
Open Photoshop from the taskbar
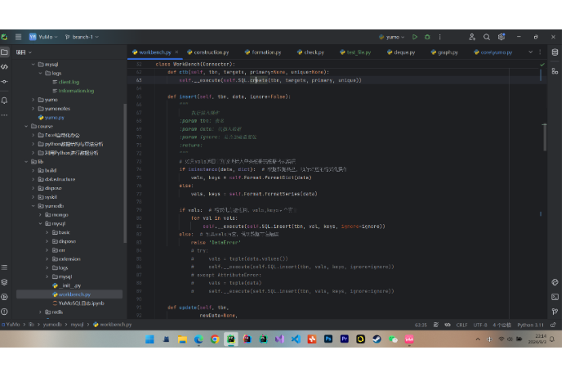(328, 339)
